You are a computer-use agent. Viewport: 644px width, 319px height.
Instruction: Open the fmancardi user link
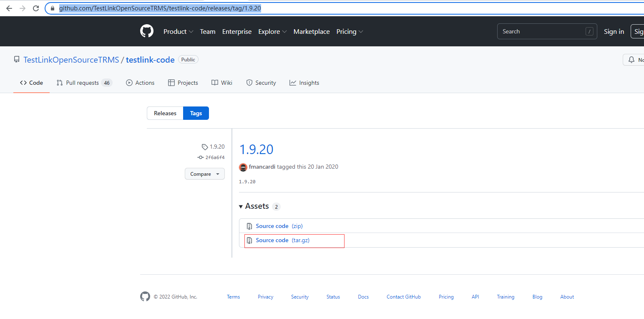pos(262,167)
